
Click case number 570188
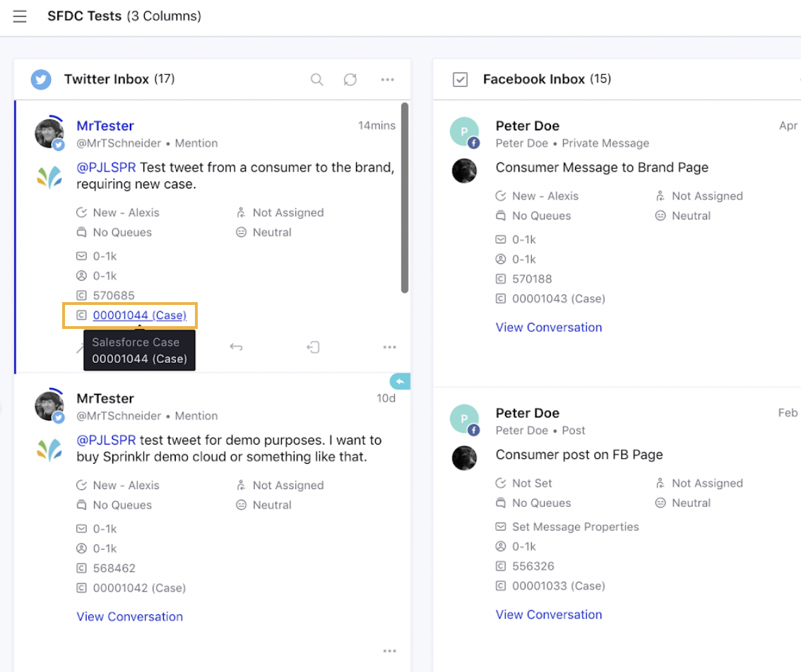[x=532, y=280]
